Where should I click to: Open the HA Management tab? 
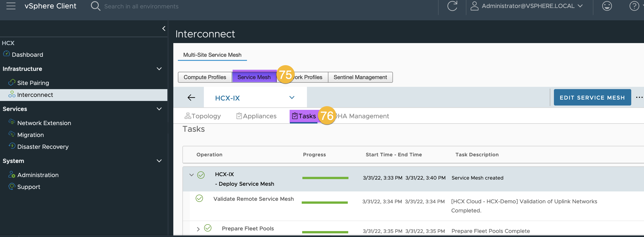(x=363, y=116)
